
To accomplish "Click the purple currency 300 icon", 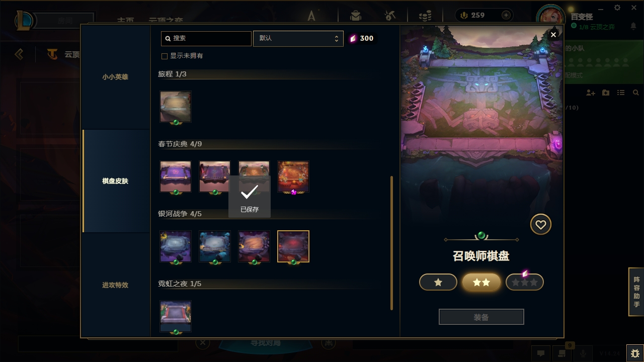I will pos(353,39).
